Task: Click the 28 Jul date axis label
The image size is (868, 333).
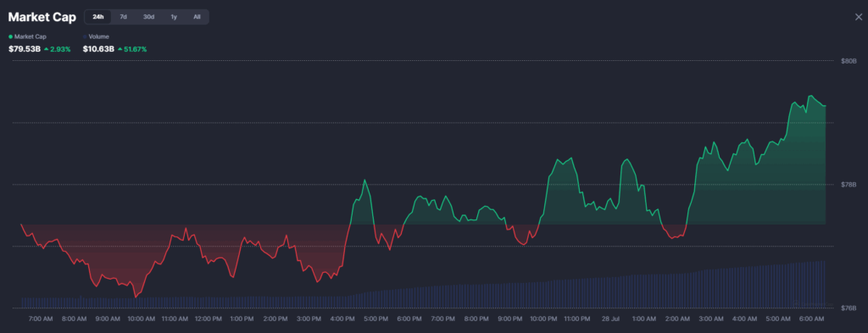Action: click(x=610, y=319)
